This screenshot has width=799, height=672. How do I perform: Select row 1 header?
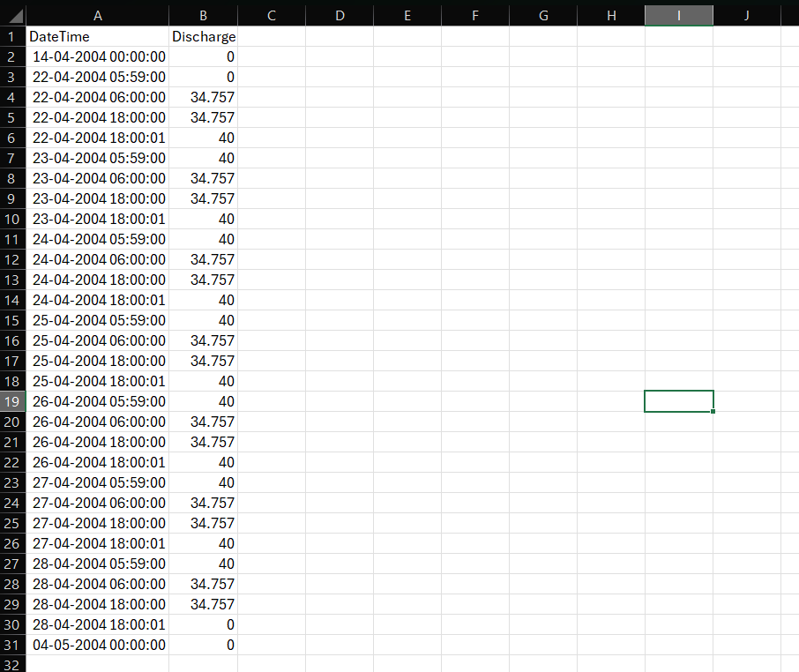(x=12, y=36)
